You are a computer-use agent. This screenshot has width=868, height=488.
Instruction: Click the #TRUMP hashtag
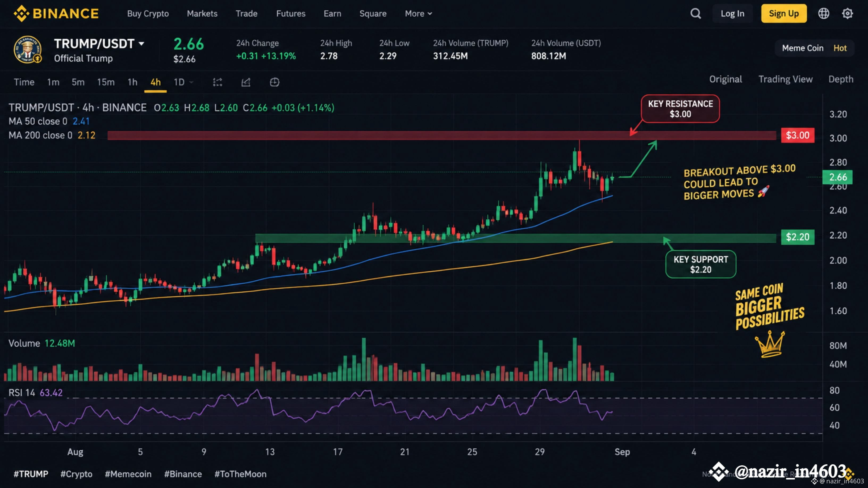click(x=31, y=474)
